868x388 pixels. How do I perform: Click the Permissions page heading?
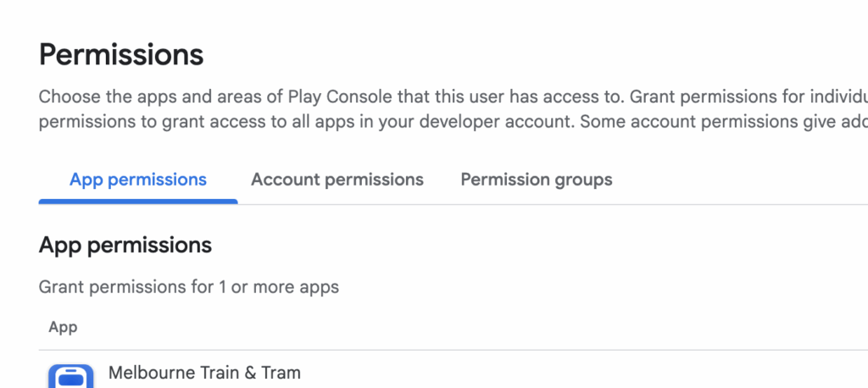point(121,55)
